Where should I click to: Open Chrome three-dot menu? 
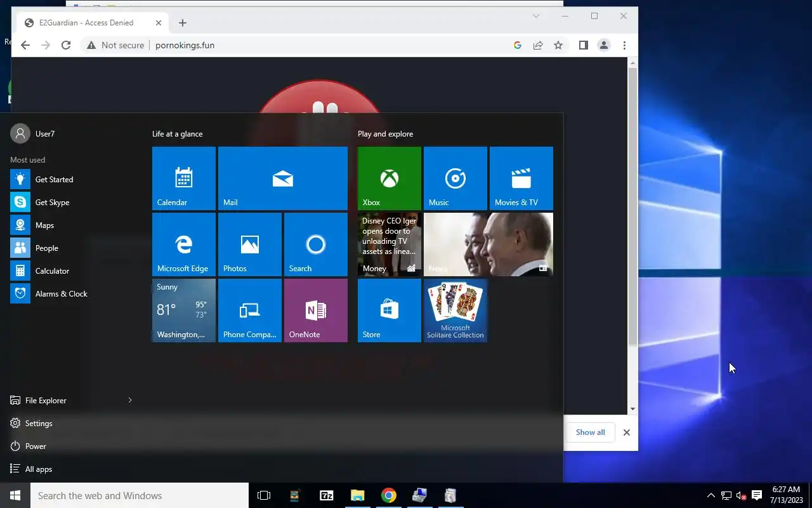624,45
